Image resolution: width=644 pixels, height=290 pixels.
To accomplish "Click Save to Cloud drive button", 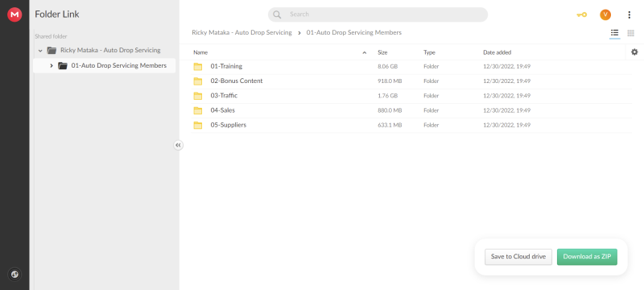I will (x=518, y=257).
